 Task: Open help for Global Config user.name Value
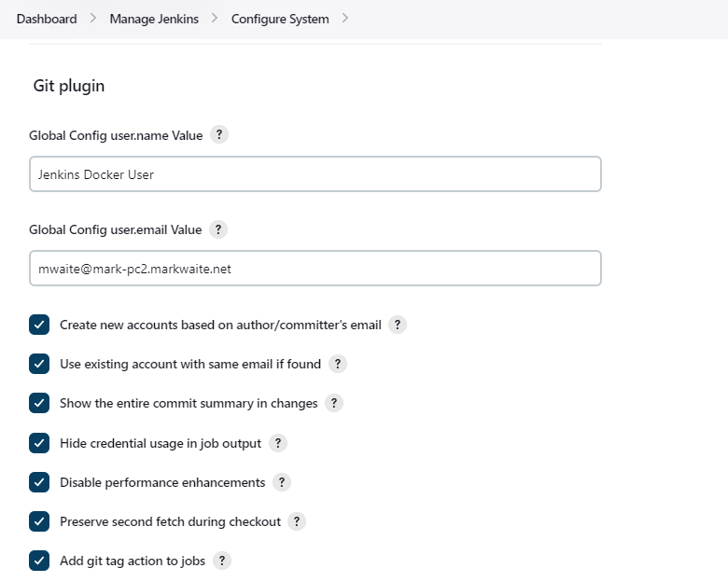tap(219, 135)
